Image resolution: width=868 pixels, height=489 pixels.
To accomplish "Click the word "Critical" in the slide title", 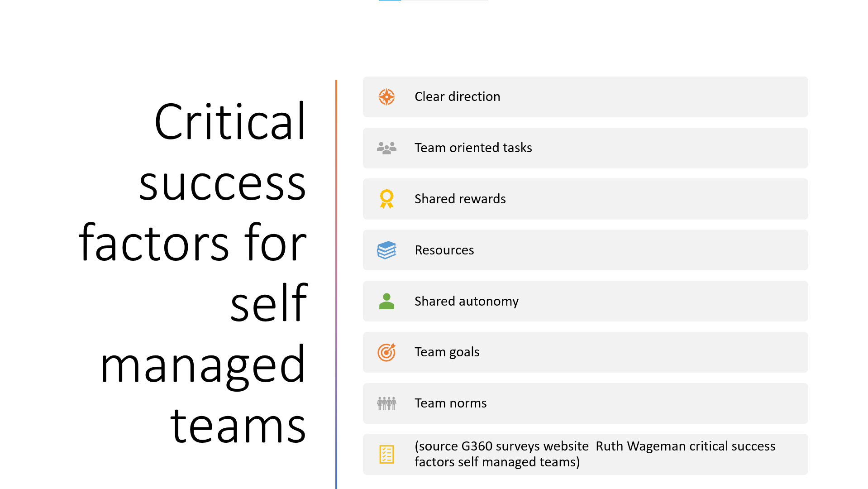I will coord(230,122).
